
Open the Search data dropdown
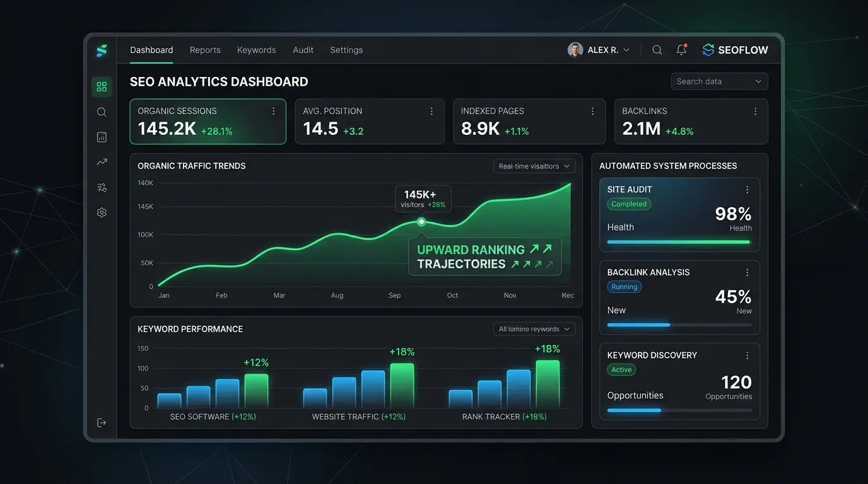point(719,81)
